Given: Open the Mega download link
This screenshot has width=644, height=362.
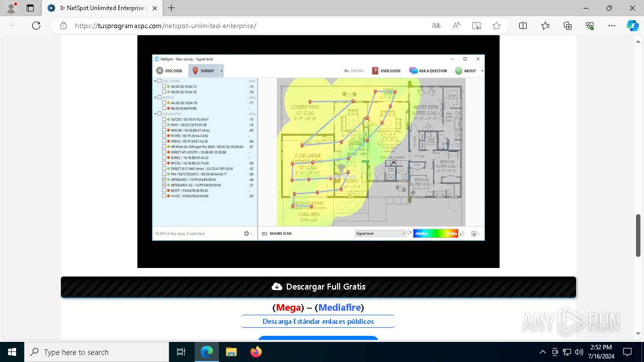Looking at the screenshot, I should click(289, 307).
